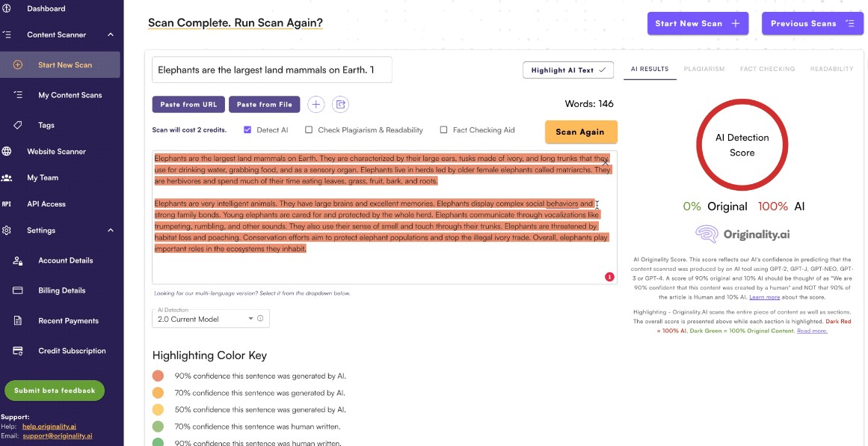Click the 90% AI confidence red color swatch
The height and width of the screenshot is (446, 868).
tap(158, 376)
